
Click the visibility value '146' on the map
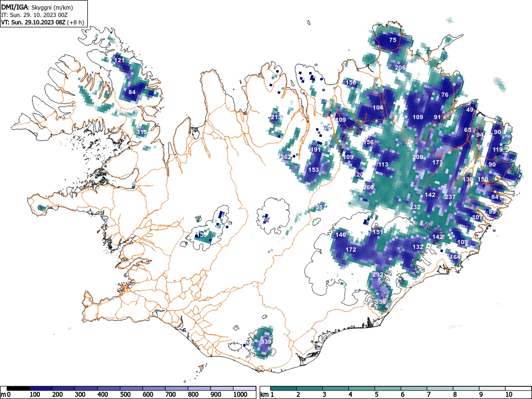tap(340, 235)
